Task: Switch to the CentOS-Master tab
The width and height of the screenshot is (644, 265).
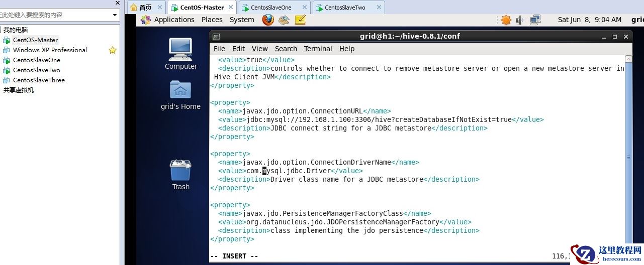Action: point(202,8)
